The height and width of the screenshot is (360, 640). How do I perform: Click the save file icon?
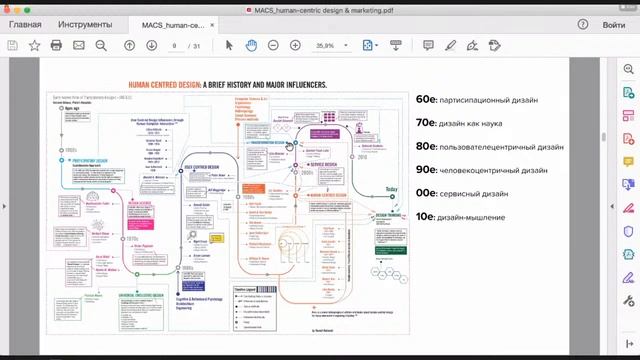13,45
